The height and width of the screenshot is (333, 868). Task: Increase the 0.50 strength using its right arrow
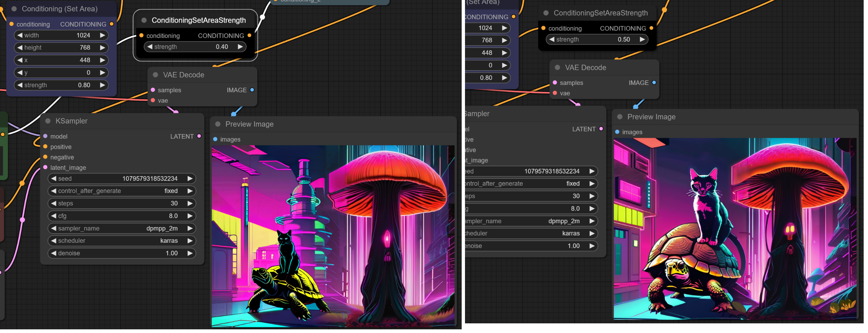tap(642, 39)
